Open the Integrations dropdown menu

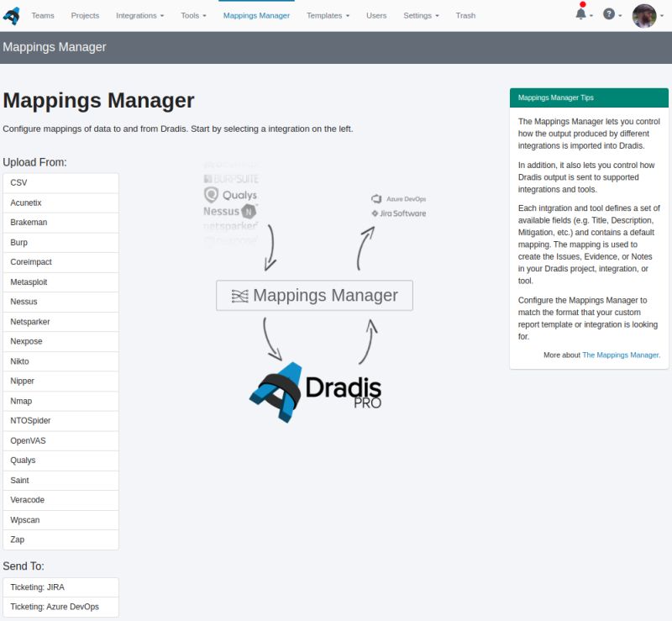[x=137, y=14]
